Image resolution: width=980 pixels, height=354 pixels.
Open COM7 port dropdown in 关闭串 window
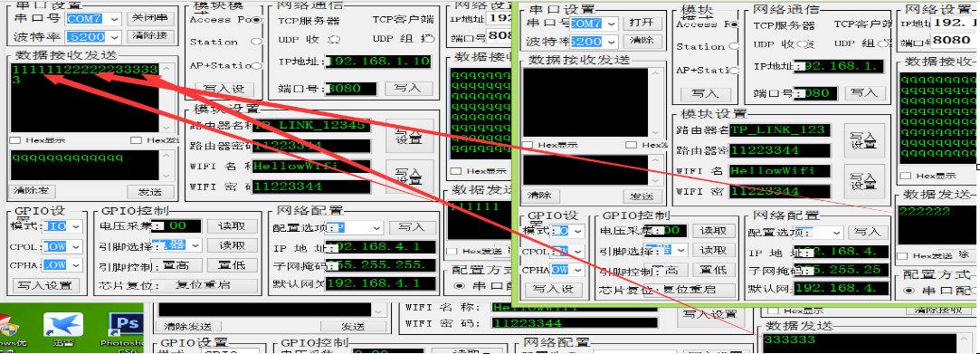[93, 19]
